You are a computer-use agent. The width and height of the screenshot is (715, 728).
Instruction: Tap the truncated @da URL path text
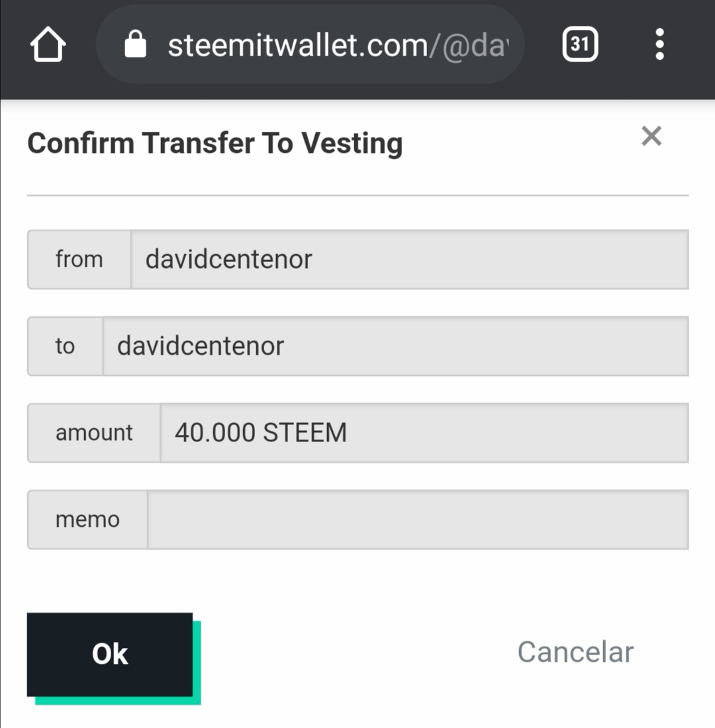click(x=474, y=46)
